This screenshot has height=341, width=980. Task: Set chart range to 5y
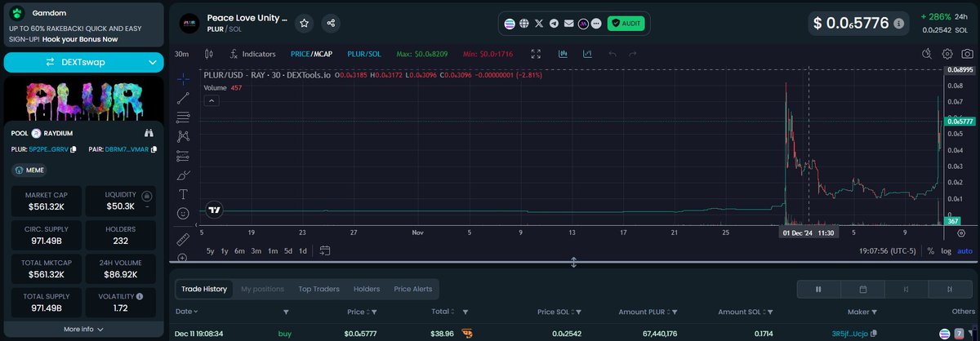coord(210,250)
